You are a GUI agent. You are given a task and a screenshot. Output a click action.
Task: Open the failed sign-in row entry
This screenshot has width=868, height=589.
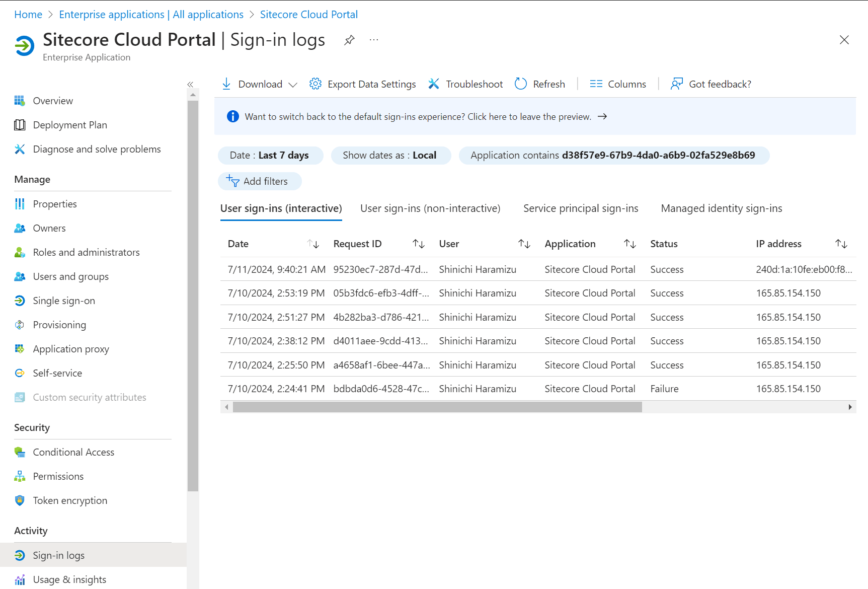tap(664, 389)
